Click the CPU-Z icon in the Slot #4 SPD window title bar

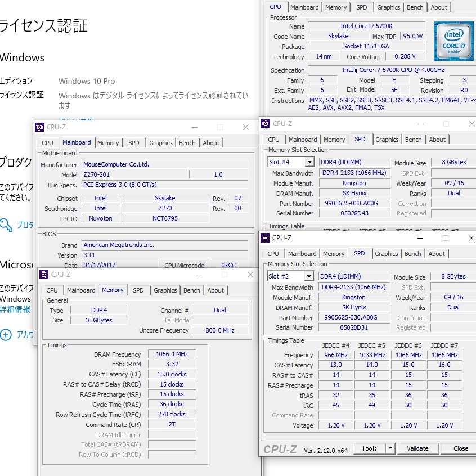coord(266,124)
